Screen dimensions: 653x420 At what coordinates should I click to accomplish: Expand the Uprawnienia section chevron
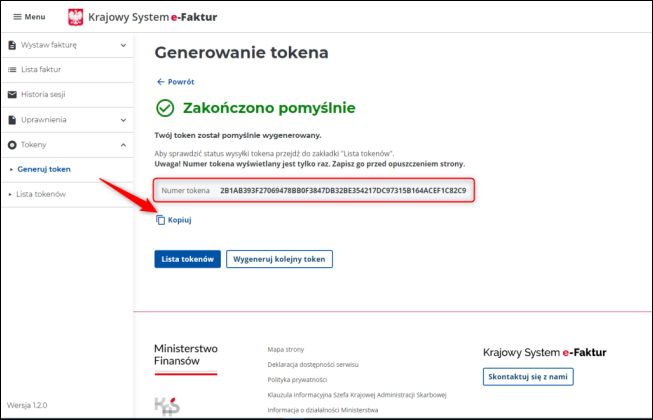click(123, 120)
